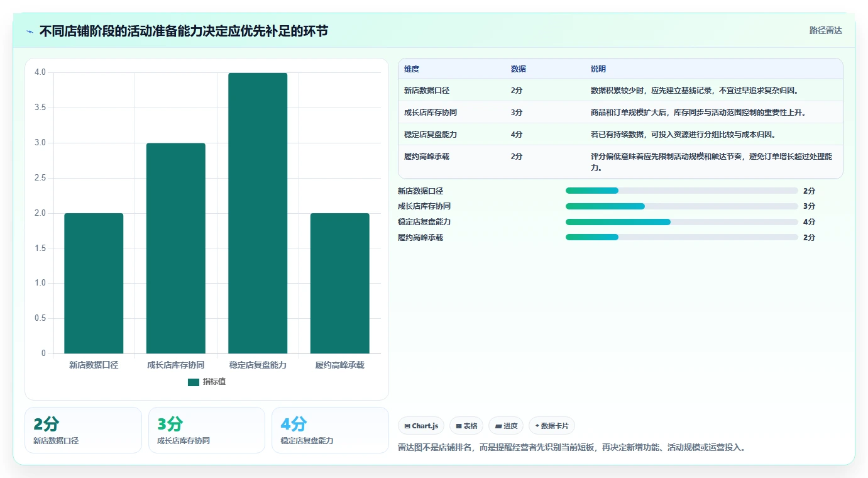Click table cell 新店数据口径
Screen dimensions: 868x478
[427, 91]
